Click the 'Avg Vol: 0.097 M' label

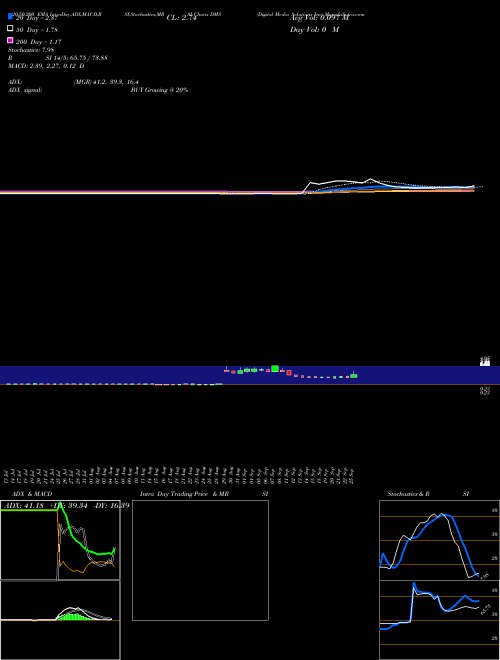[319, 18]
